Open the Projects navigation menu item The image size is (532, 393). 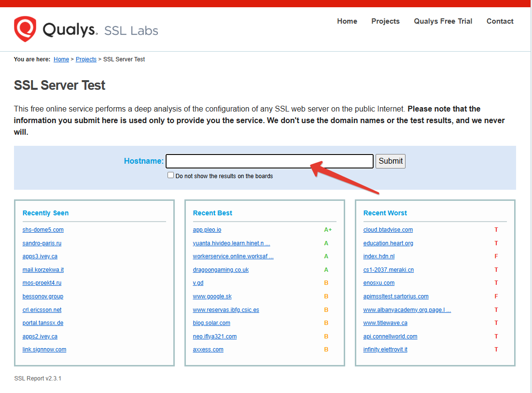tap(385, 21)
